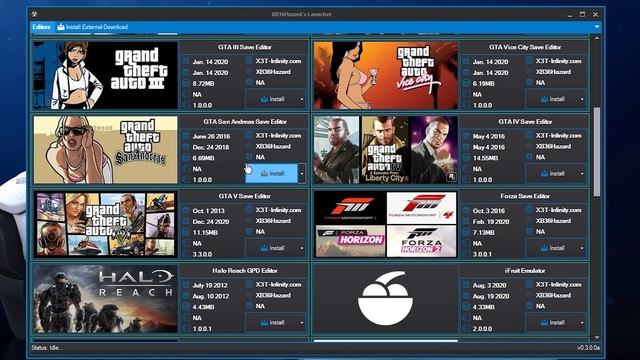Viewport: 640px width, 360px height.
Task: Expand Install options arrow for Halo Reach GPD Editor
Action: pyautogui.click(x=302, y=323)
